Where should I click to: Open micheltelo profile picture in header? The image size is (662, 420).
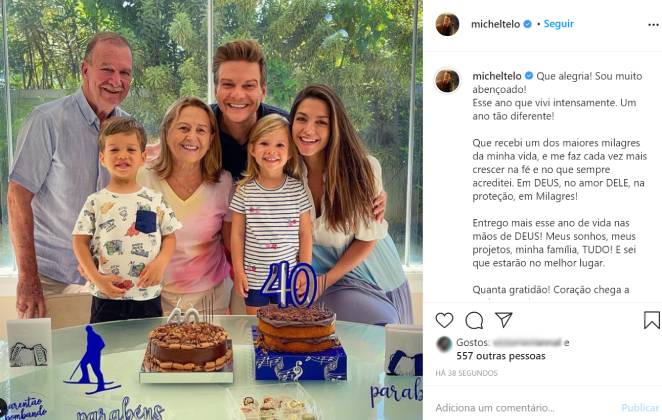447,24
